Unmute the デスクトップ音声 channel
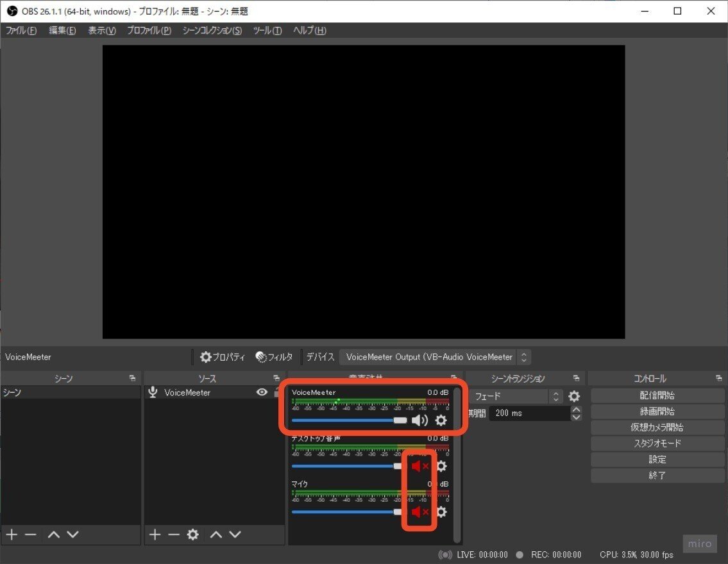This screenshot has width=728, height=564. pos(419,466)
